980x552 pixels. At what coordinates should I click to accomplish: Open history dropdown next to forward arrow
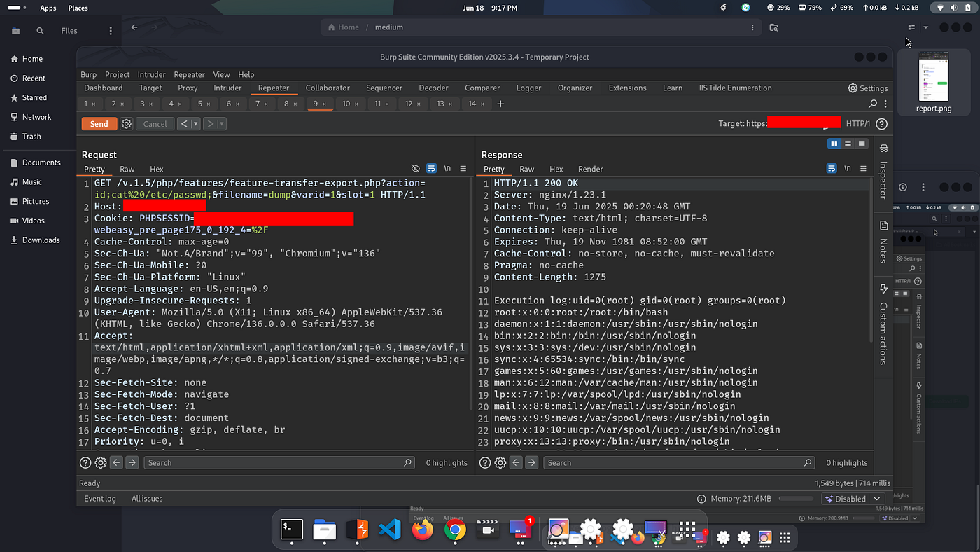point(222,124)
